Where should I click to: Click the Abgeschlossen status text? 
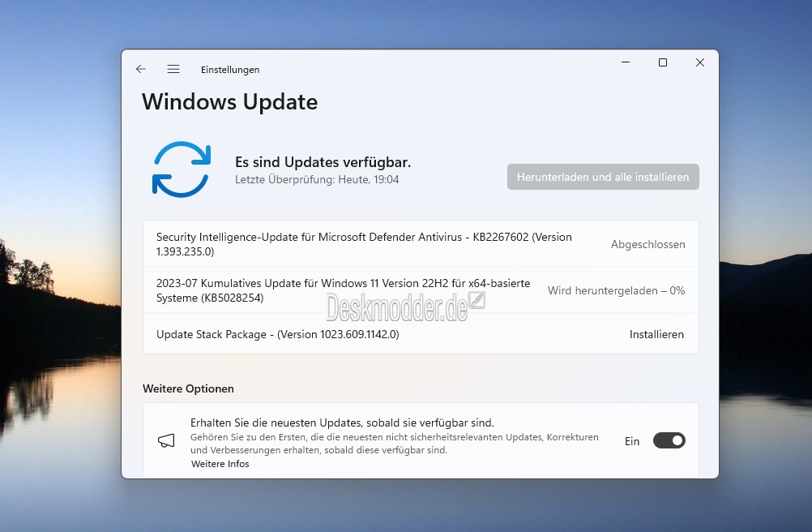click(x=647, y=244)
